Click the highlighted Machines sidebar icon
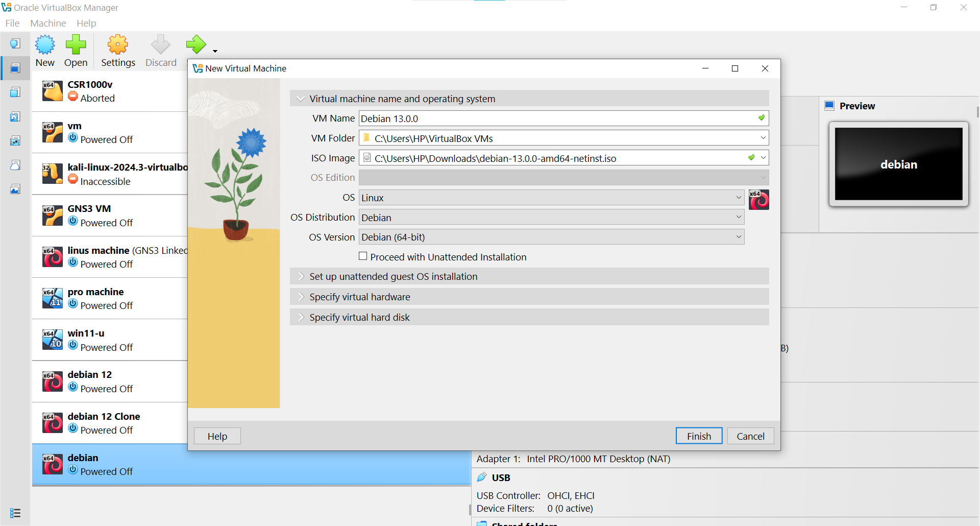980x526 pixels. (x=15, y=68)
